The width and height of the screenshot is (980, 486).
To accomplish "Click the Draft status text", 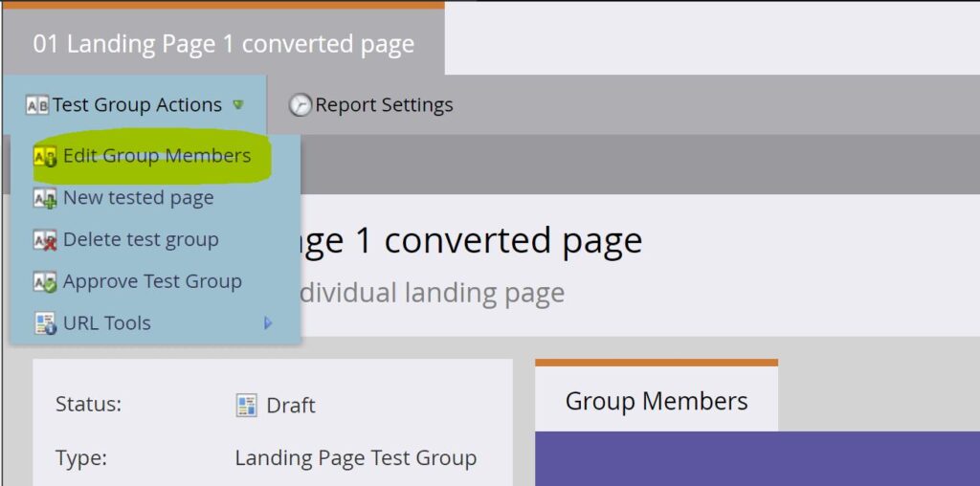I will [x=291, y=405].
